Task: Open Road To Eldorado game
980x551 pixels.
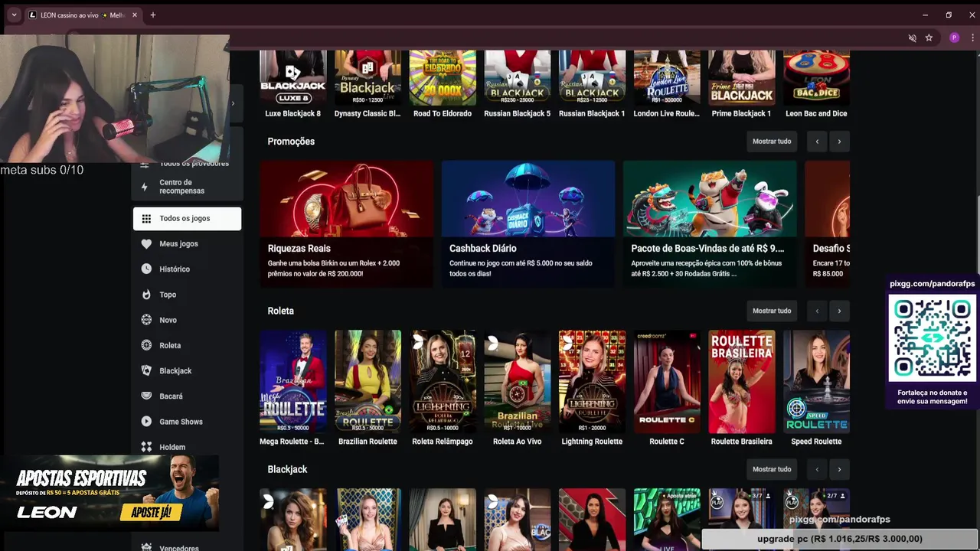Action: pos(443,78)
